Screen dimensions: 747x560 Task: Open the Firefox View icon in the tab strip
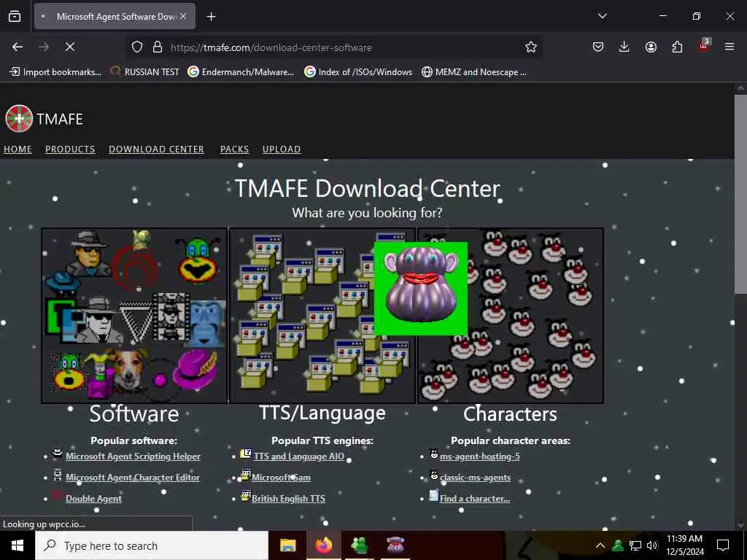pos(15,16)
